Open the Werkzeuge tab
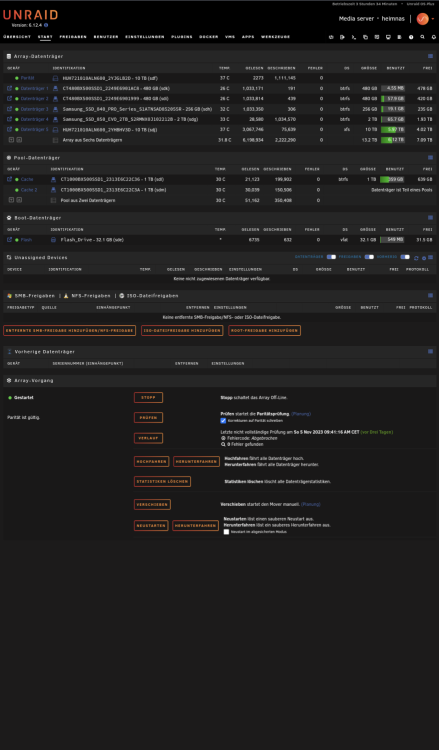The image size is (439, 750). tap(275, 37)
